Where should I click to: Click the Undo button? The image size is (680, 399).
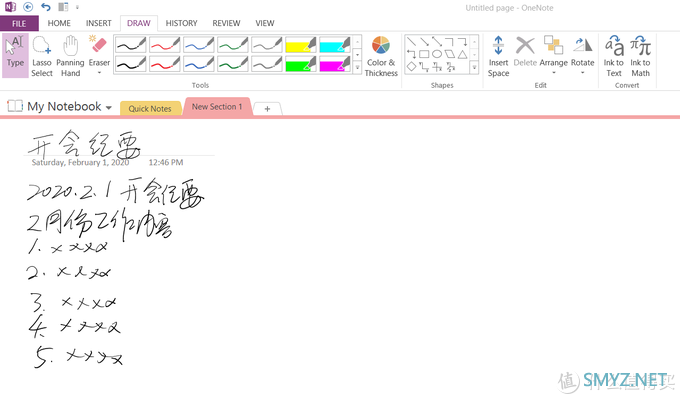coord(46,7)
